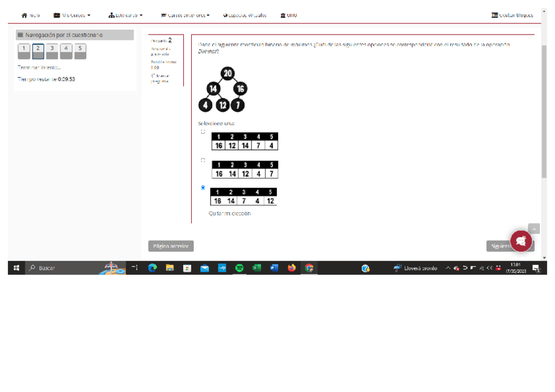
Task: Expand the Mis Cursos dropdown
Action: click(72, 15)
